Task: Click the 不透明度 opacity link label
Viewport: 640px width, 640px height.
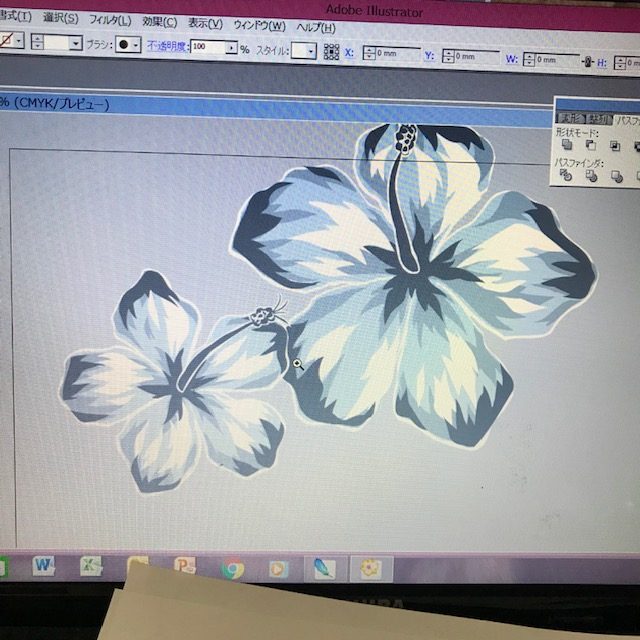Action: pyautogui.click(x=167, y=46)
